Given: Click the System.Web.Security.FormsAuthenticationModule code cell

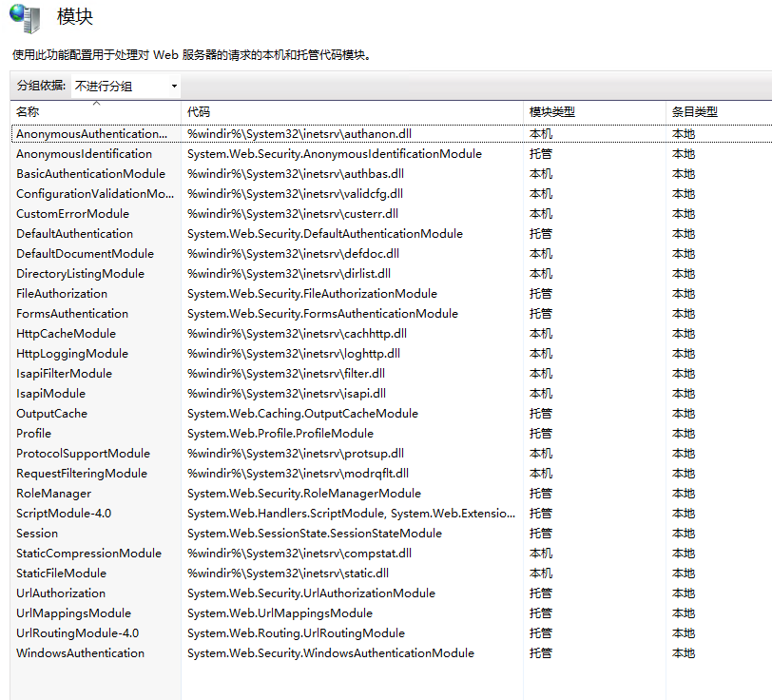Looking at the screenshot, I should pos(322,314).
